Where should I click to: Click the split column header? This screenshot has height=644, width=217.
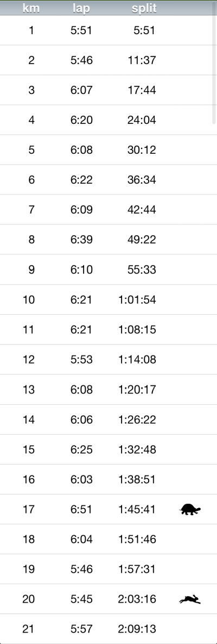pos(144,8)
